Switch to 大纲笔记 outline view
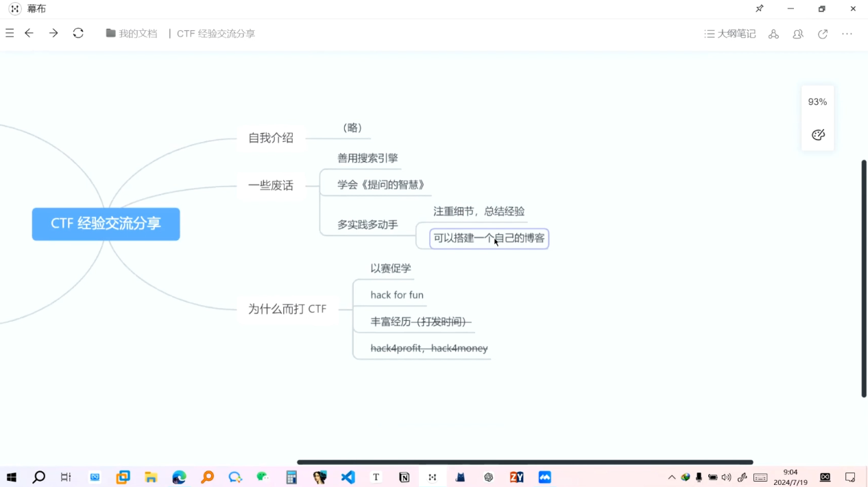Image resolution: width=868 pixels, height=487 pixels. click(730, 34)
